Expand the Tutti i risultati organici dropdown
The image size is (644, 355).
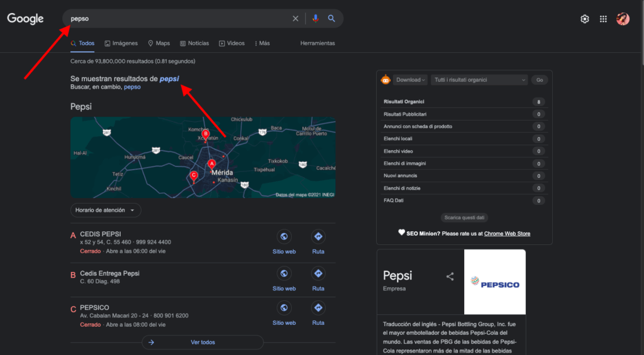click(x=479, y=80)
